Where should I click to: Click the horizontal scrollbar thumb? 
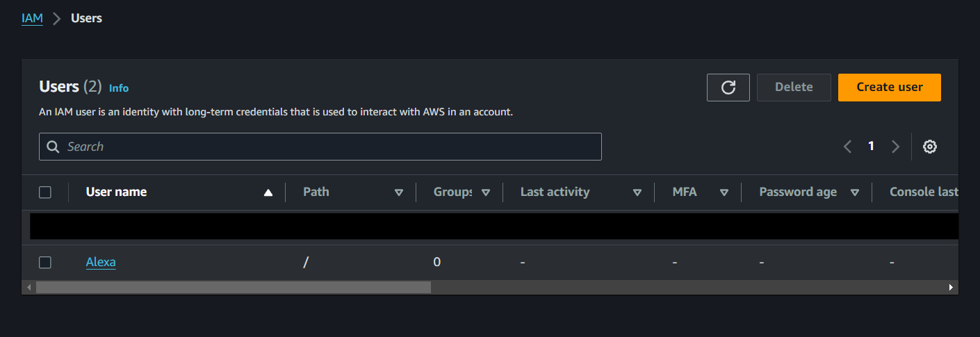(233, 287)
